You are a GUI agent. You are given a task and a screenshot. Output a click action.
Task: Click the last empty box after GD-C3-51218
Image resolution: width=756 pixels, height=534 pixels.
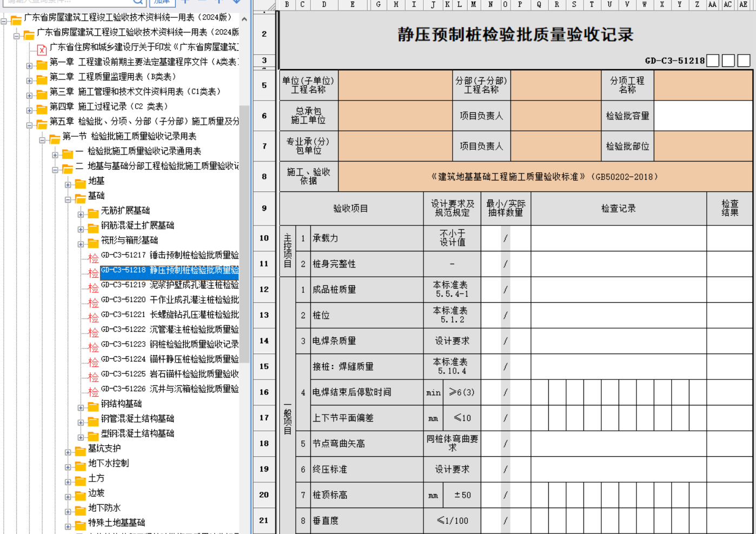click(x=744, y=61)
